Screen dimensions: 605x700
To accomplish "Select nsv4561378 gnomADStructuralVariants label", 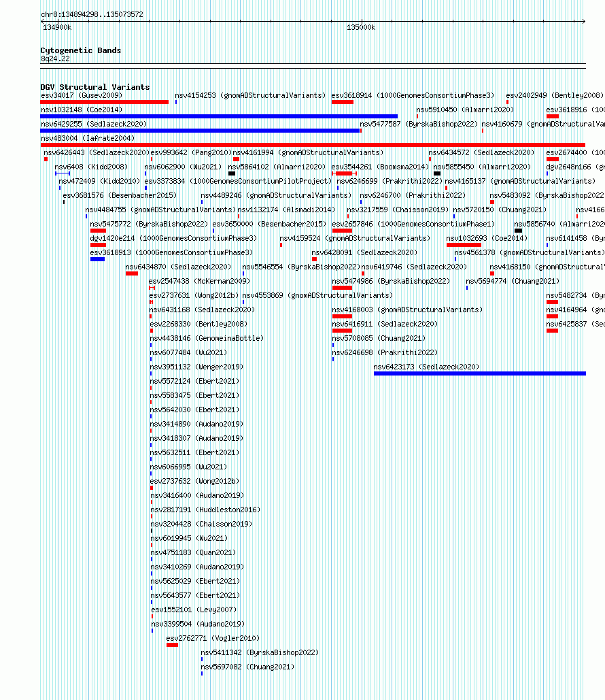I will tap(529, 252).
